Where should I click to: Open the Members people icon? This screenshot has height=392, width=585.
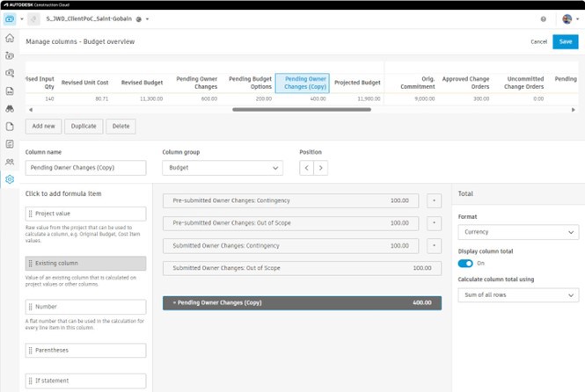tap(10, 162)
